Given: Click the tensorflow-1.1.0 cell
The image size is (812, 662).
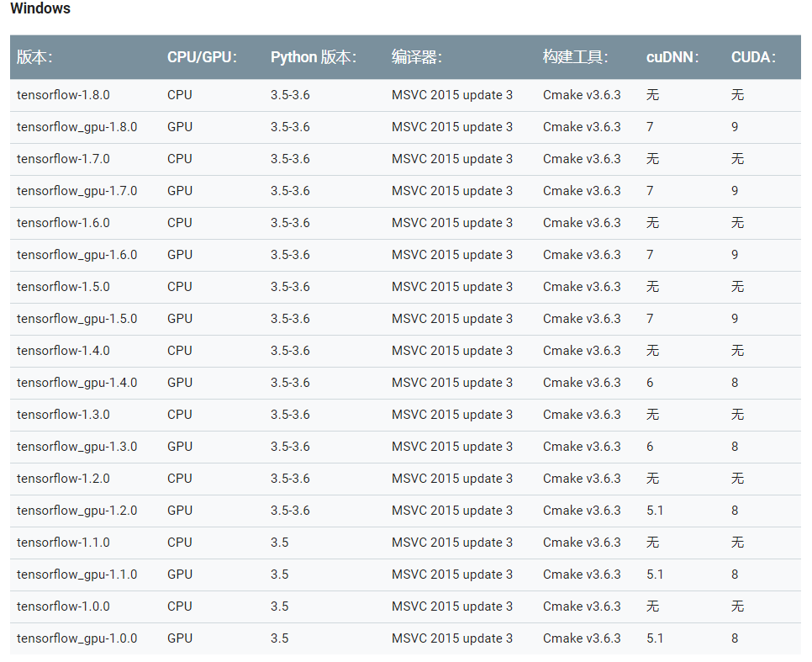Looking at the screenshot, I should pyautogui.click(x=63, y=543).
